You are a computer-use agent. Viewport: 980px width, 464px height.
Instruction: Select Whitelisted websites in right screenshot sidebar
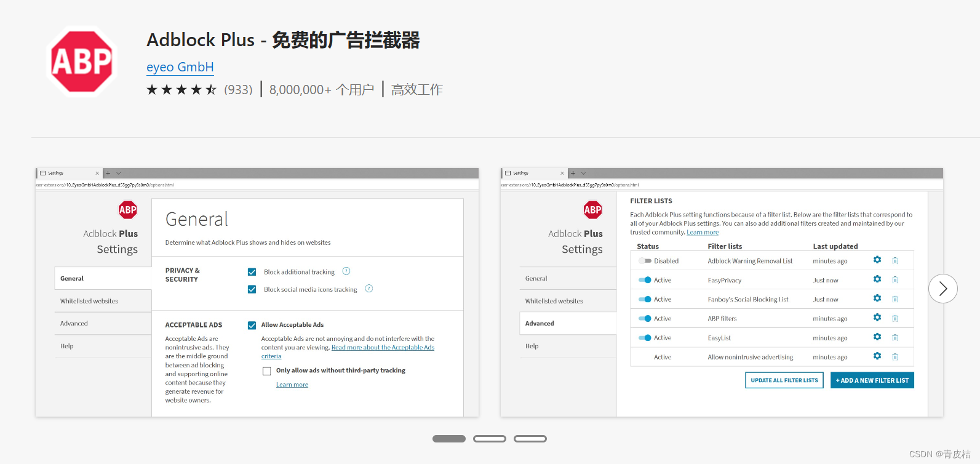568,301
